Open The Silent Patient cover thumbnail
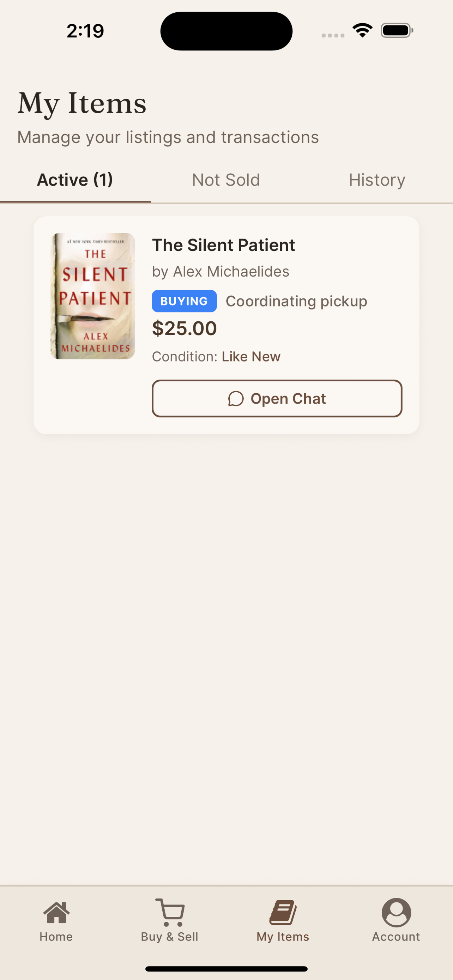The image size is (453, 980). [93, 296]
